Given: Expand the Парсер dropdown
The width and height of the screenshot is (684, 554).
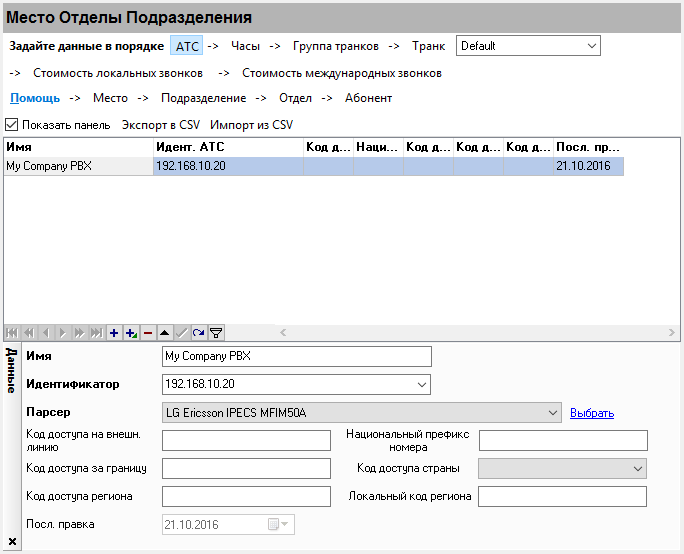Looking at the screenshot, I should pyautogui.click(x=553, y=413).
